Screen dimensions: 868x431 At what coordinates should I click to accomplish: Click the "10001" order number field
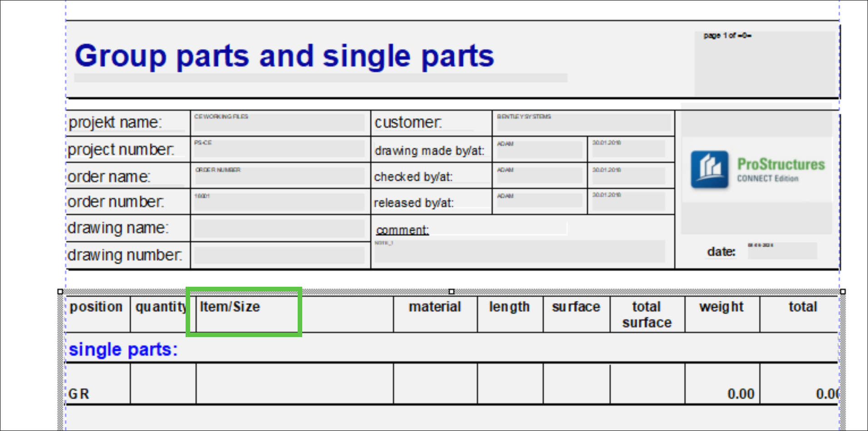279,201
